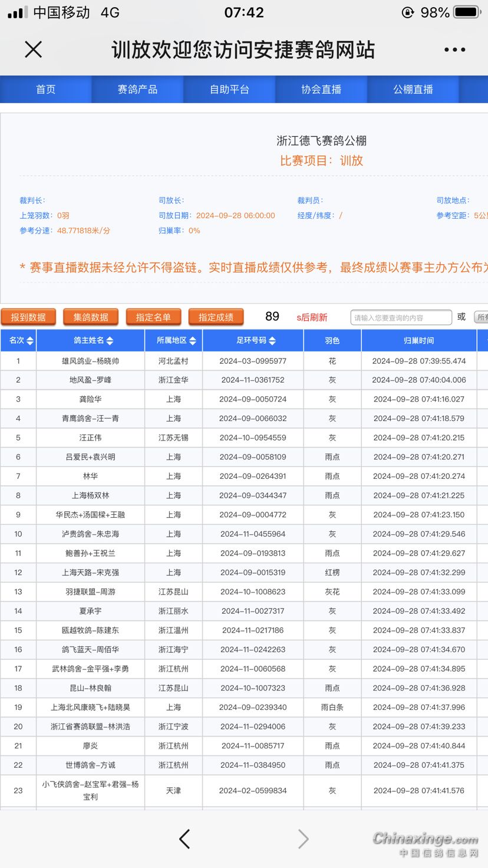Screen dimensions: 488x868
Task: Show 指定成绩 results
Action: [216, 317]
